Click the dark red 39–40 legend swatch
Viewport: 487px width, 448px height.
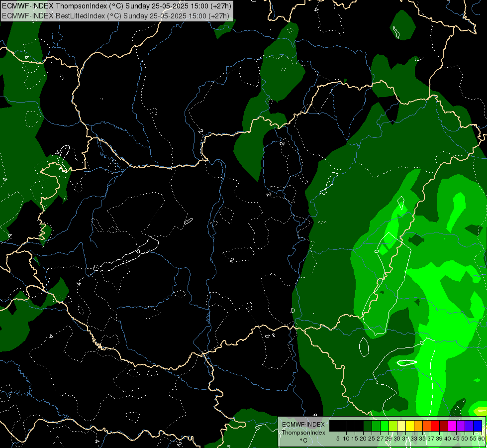coord(444,426)
